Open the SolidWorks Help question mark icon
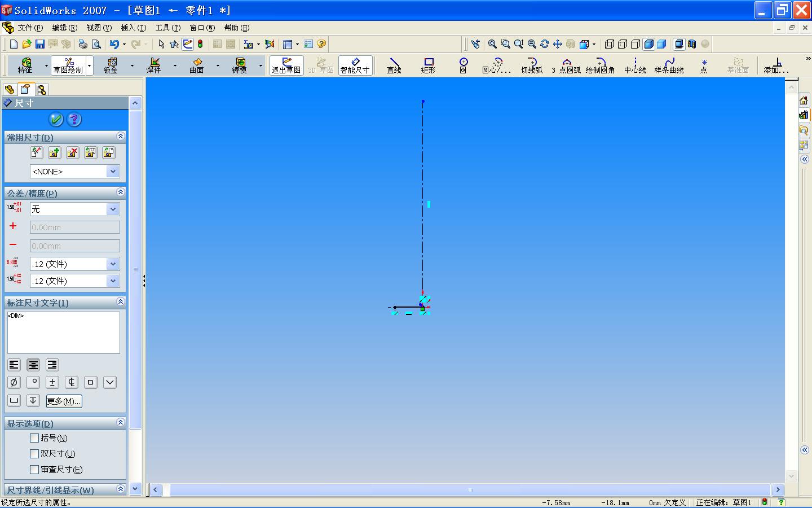The height and width of the screenshot is (508, 812). point(321,44)
